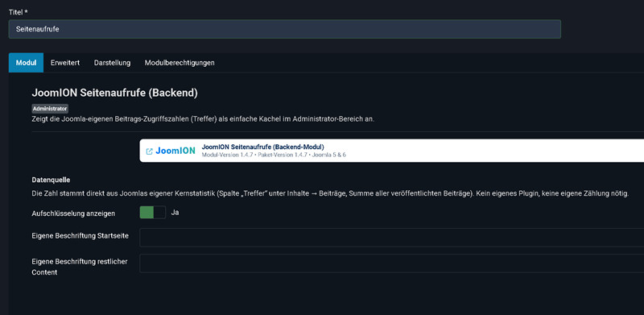Click the Titel input field containing Seitenaufrufe
The width and height of the screenshot is (644, 315).
[285, 29]
